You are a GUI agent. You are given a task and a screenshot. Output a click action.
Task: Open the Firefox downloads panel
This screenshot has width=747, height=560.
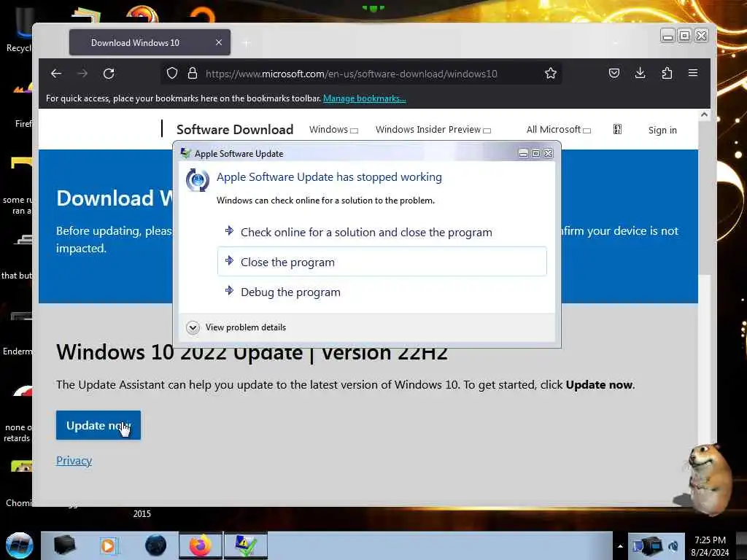point(640,74)
